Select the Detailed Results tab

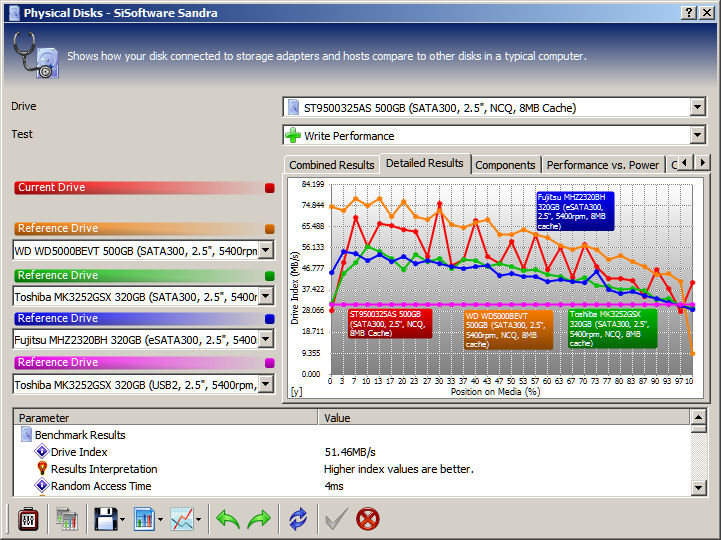click(425, 163)
